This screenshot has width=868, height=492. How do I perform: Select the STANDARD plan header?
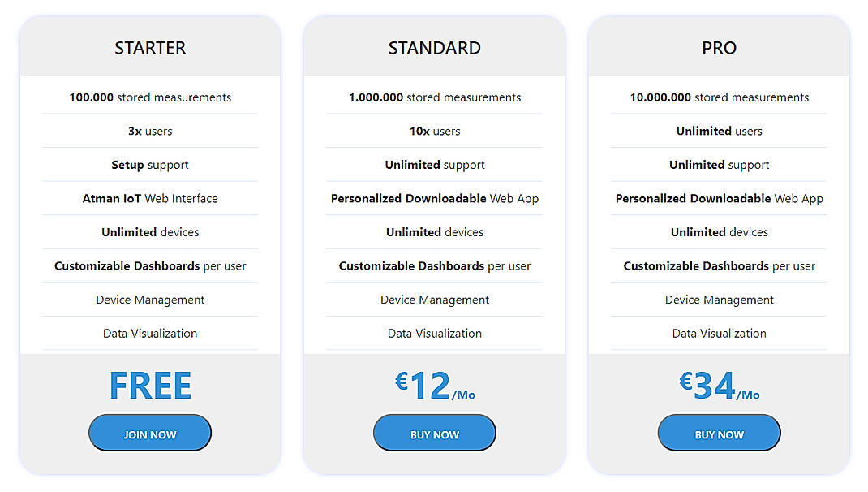click(x=434, y=48)
